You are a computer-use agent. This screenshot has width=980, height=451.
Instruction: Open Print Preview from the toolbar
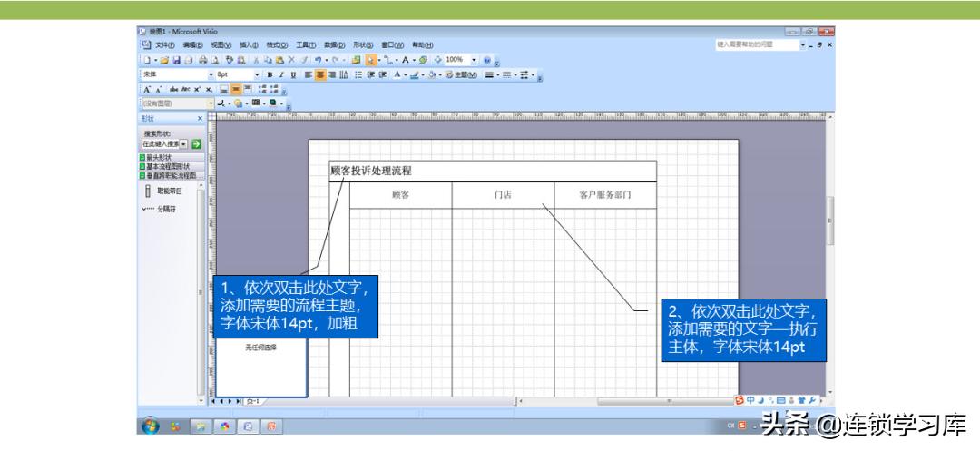click(x=214, y=60)
